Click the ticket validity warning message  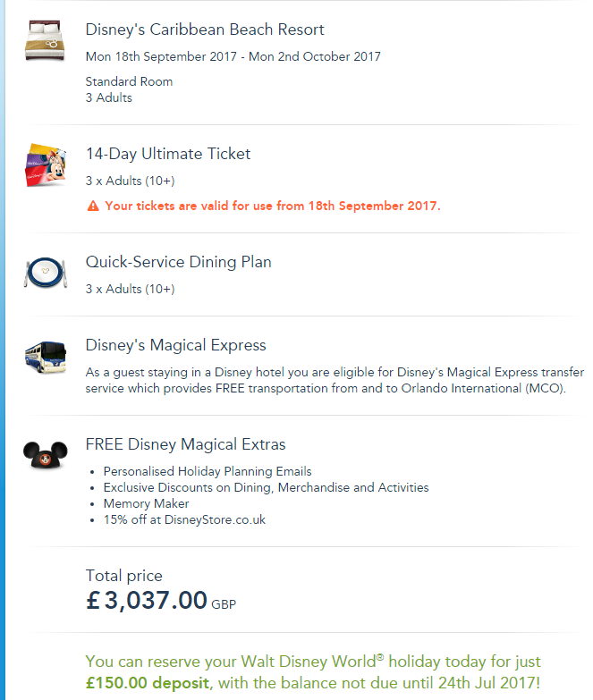(x=273, y=206)
